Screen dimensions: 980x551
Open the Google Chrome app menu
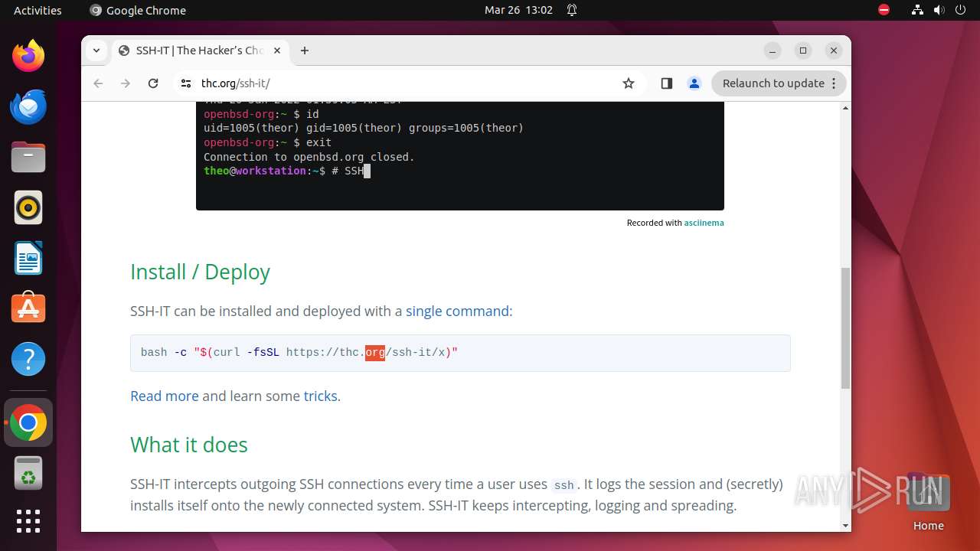(x=138, y=10)
